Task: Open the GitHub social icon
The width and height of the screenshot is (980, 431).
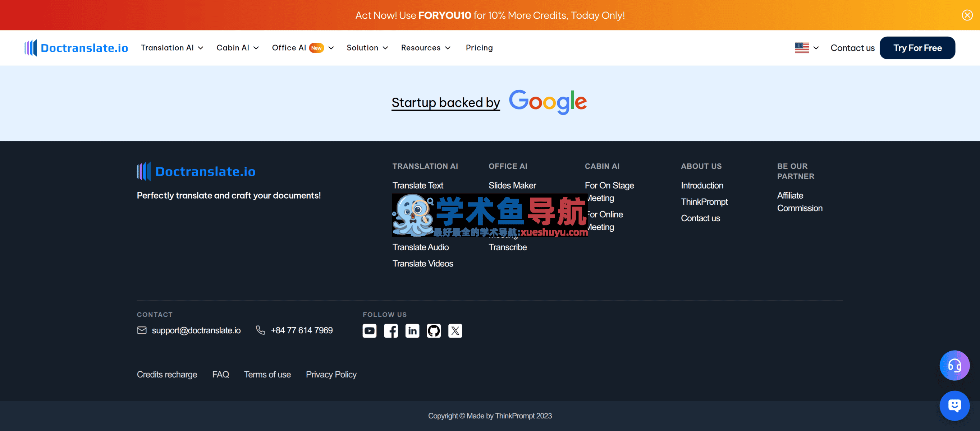Action: click(434, 331)
